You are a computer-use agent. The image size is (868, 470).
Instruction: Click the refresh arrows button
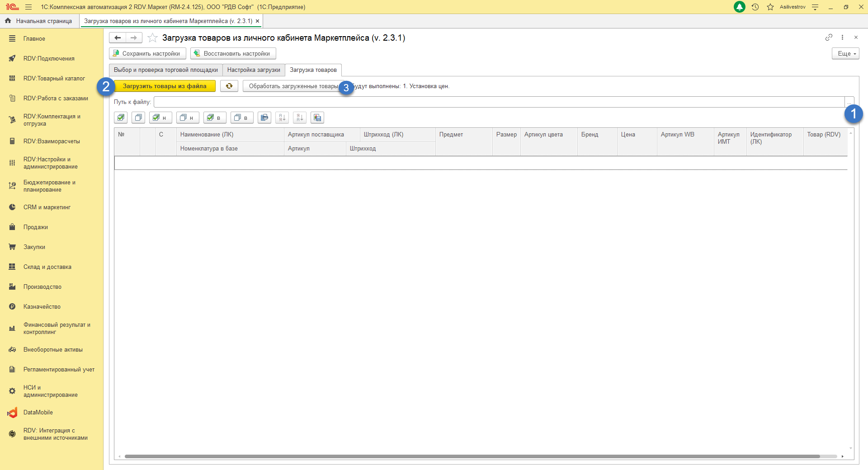point(229,86)
